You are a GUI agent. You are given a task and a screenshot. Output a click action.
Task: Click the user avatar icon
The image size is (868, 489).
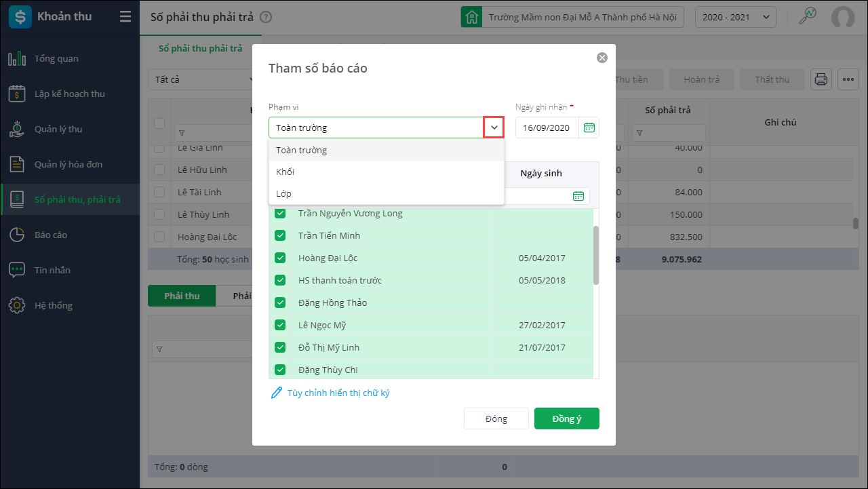tap(843, 17)
